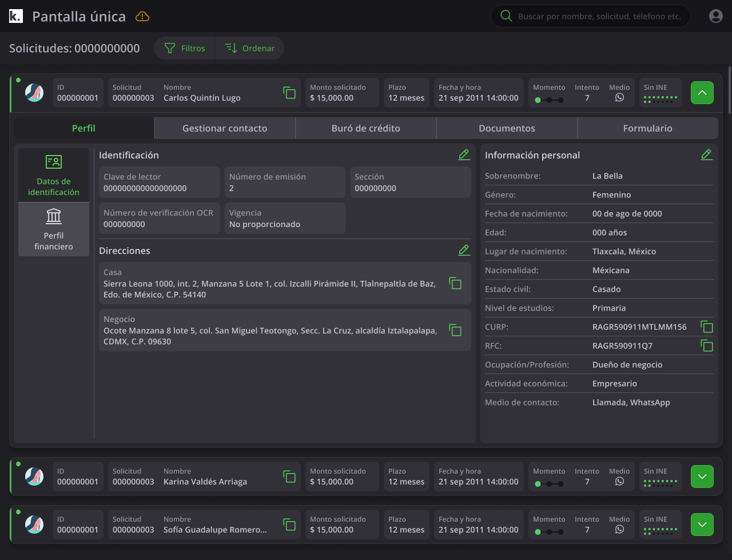Click the RAGR590911Q7 RFC text
The height and width of the screenshot is (560, 732).
pos(622,346)
